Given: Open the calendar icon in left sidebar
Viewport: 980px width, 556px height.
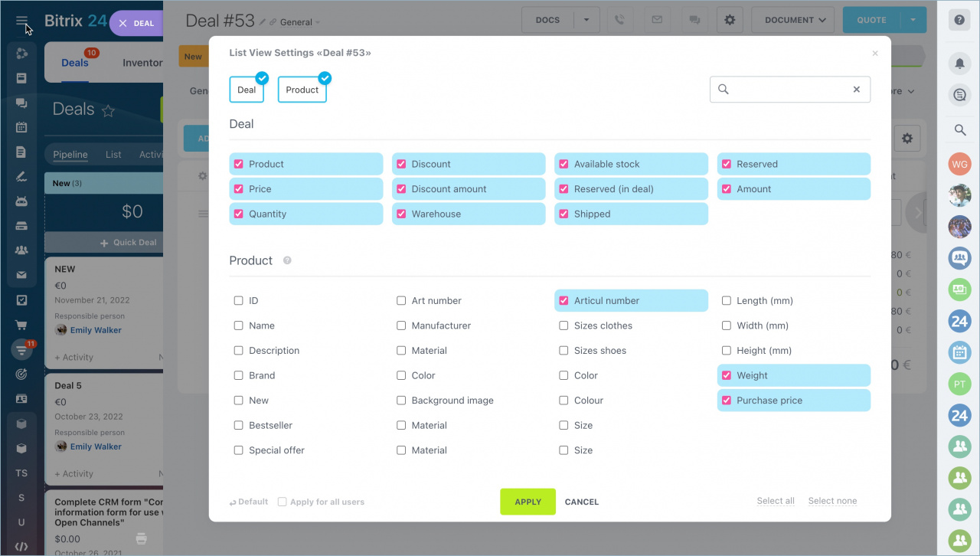Looking at the screenshot, I should coord(21,127).
